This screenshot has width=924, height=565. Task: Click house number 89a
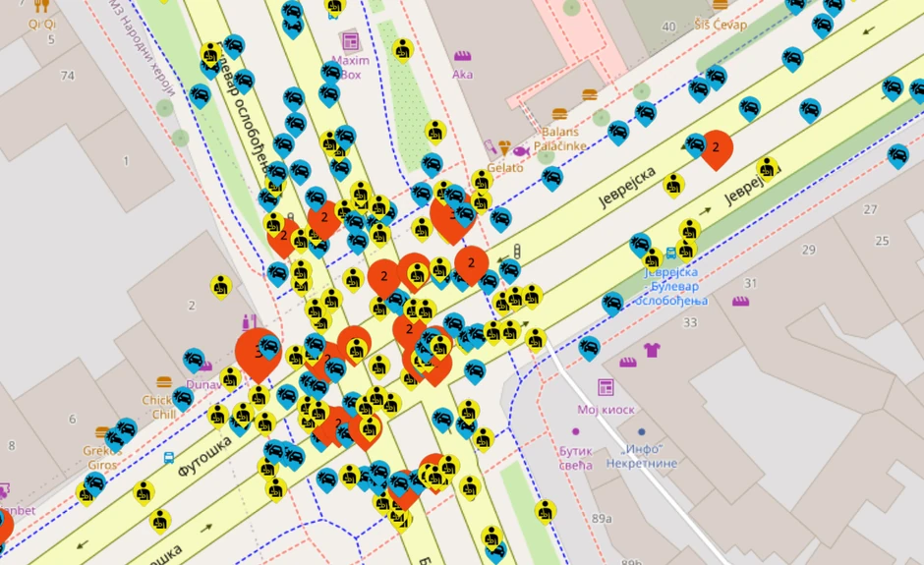click(x=602, y=519)
